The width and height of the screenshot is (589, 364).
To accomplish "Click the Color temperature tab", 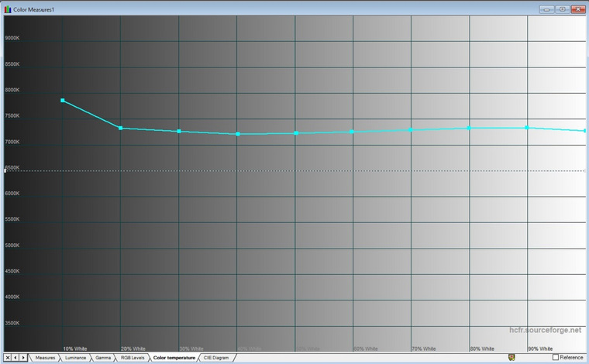I will 174,358.
